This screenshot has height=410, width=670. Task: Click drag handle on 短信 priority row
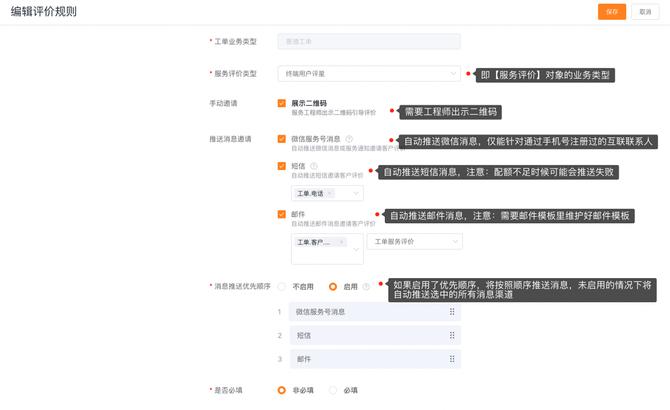[x=452, y=335]
